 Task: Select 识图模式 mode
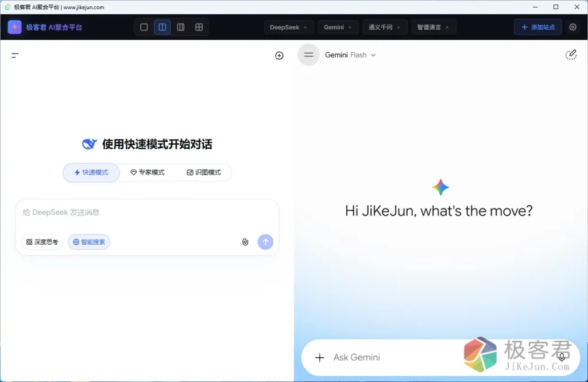(204, 172)
